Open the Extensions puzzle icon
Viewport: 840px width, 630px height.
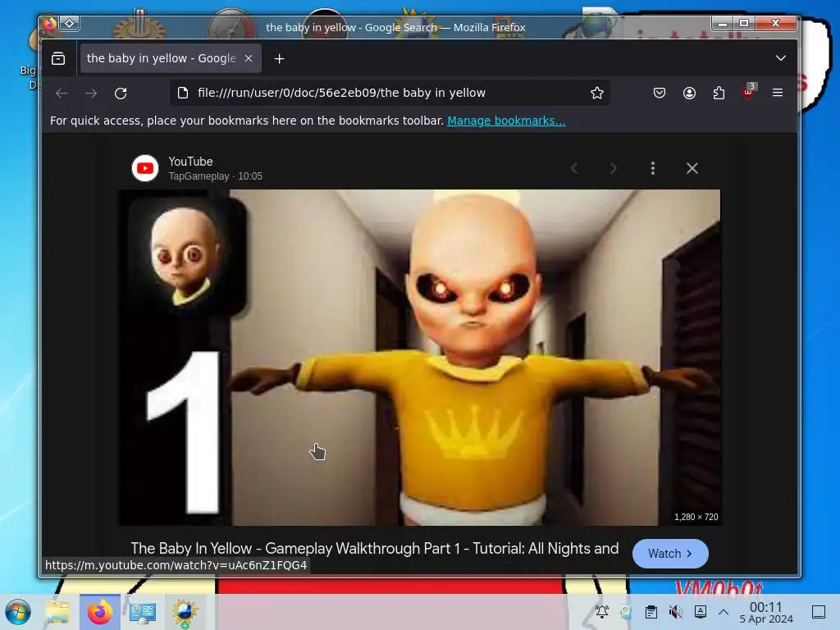[719, 94]
